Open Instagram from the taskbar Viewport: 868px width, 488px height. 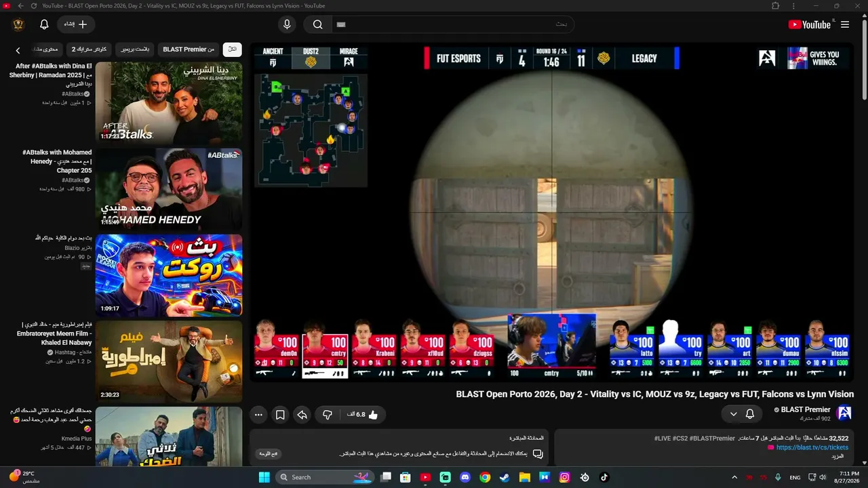pos(564,477)
